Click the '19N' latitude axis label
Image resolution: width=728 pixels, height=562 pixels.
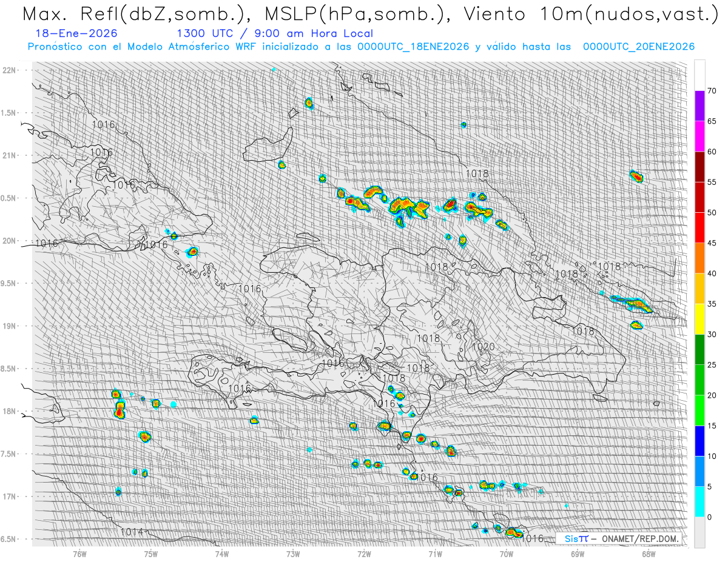9,326
